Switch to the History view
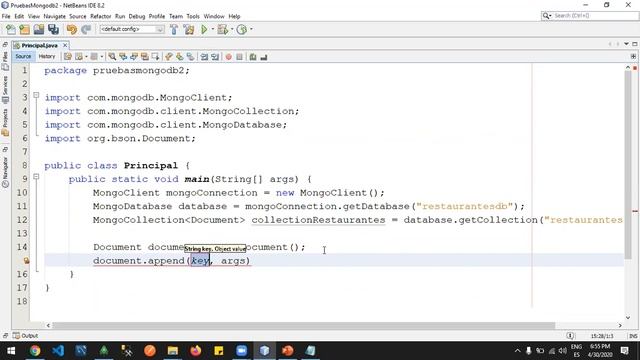Image resolution: width=640 pixels, height=360 pixels. click(47, 57)
